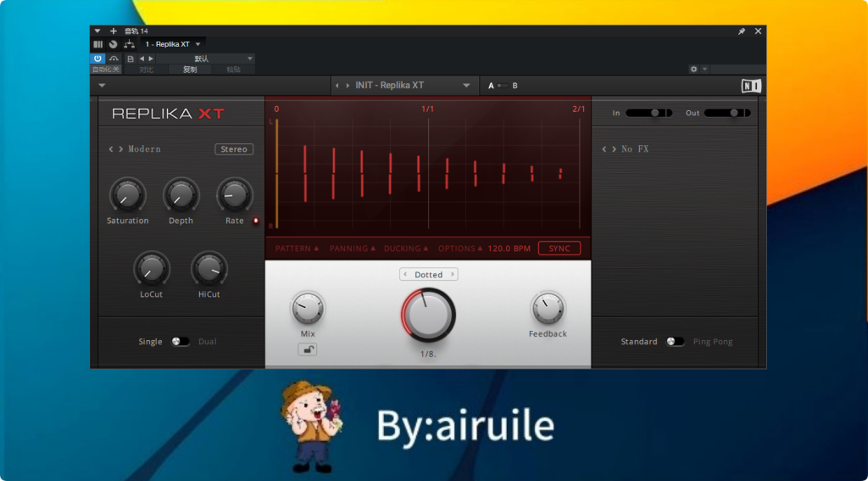Open the preset document icon
Viewport: 868px width, 481px height.
pyautogui.click(x=131, y=59)
